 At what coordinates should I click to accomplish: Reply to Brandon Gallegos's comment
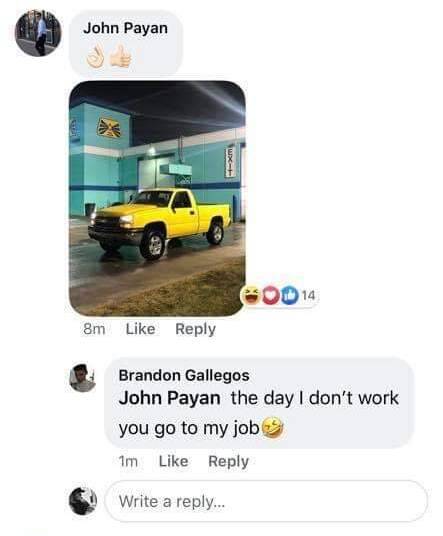[228, 461]
